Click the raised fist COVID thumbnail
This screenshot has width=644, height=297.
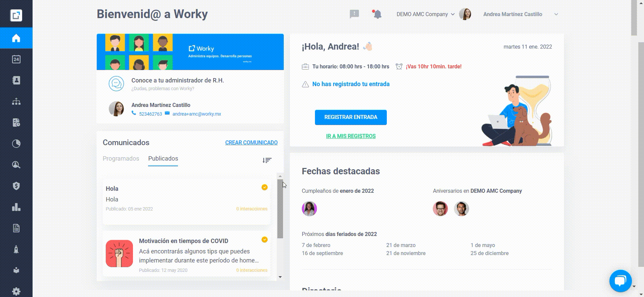pyautogui.click(x=120, y=253)
